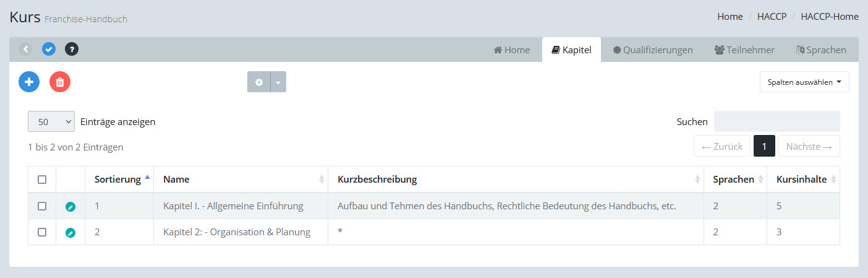This screenshot has height=278, width=868.
Task: Click the blue plus add chapter icon
Action: point(29,82)
